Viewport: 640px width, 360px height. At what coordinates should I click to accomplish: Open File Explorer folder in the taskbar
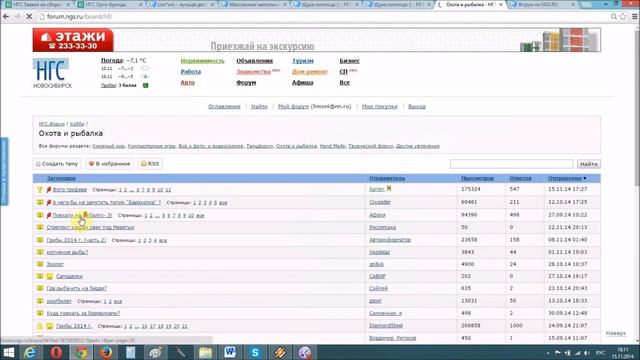coord(205,352)
